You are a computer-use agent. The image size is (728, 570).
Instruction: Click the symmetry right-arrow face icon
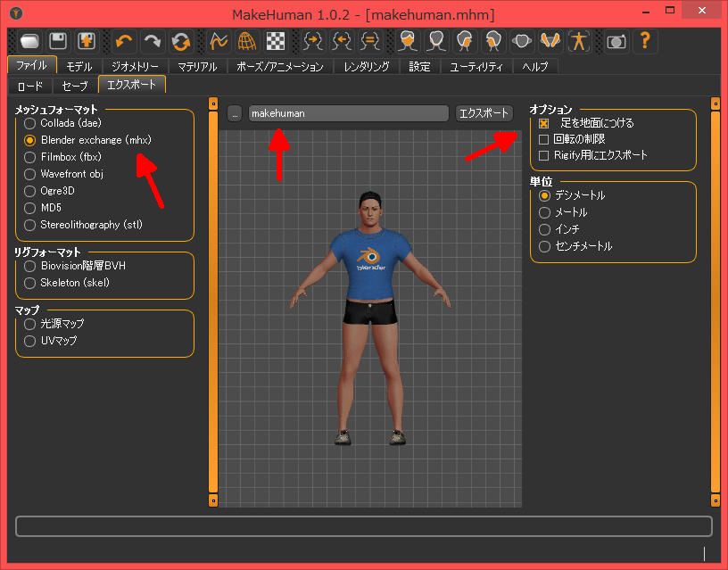pyautogui.click(x=313, y=41)
